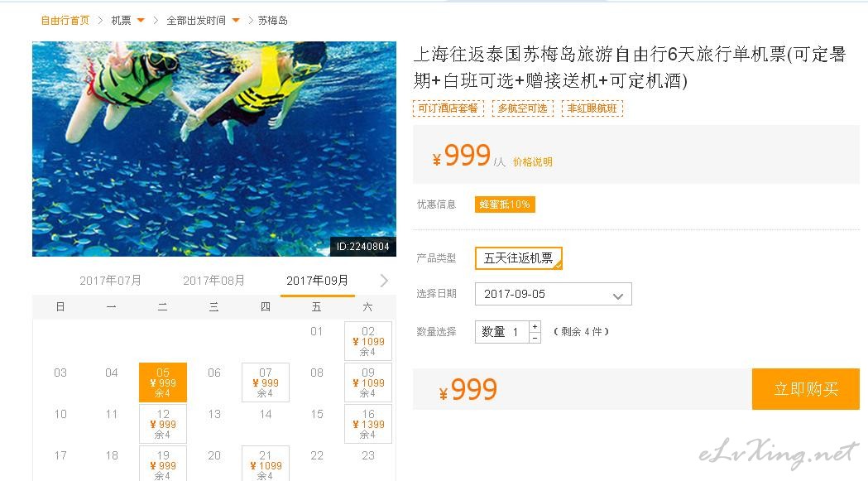Click the 苏梅岛 breadcrumb link
868x481 pixels.
(273, 21)
